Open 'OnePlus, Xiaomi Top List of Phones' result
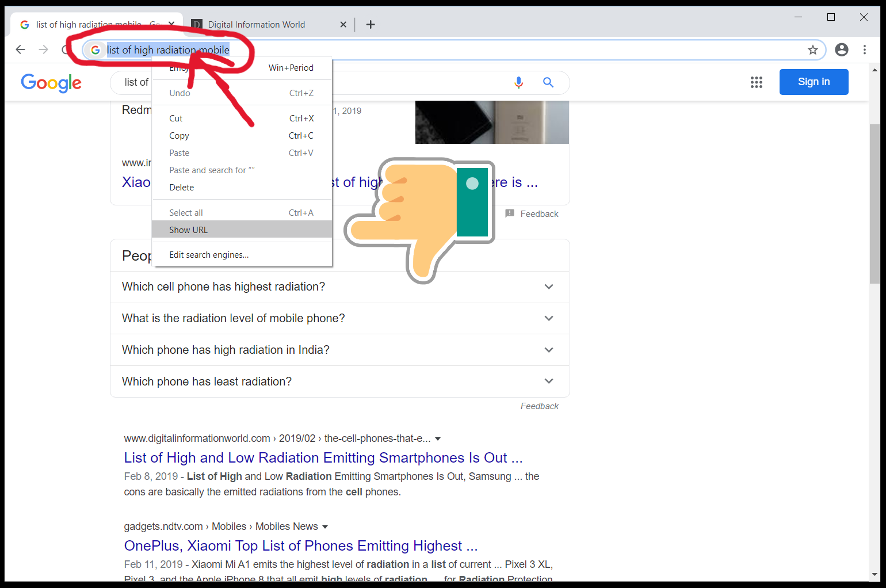 [x=300, y=545]
